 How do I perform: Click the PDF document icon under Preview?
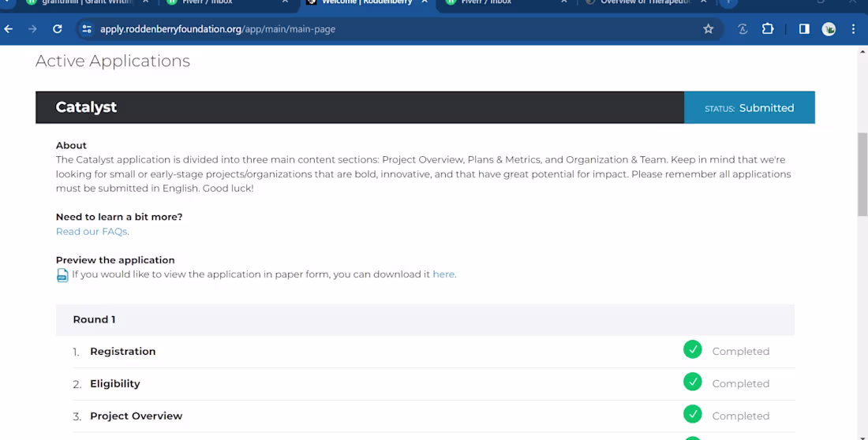[62, 275]
